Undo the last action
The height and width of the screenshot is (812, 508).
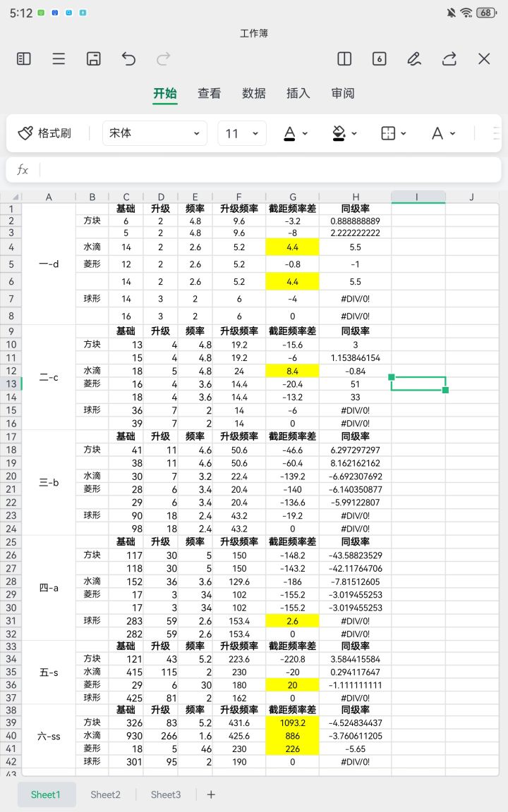128,59
